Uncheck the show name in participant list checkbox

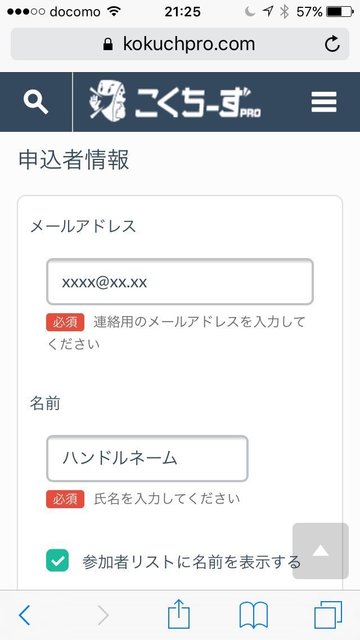click(57, 560)
